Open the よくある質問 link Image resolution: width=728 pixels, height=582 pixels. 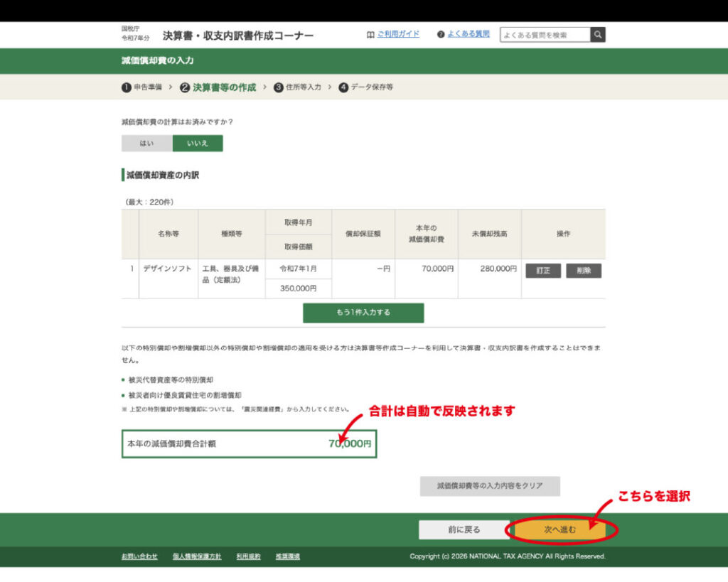tap(469, 34)
